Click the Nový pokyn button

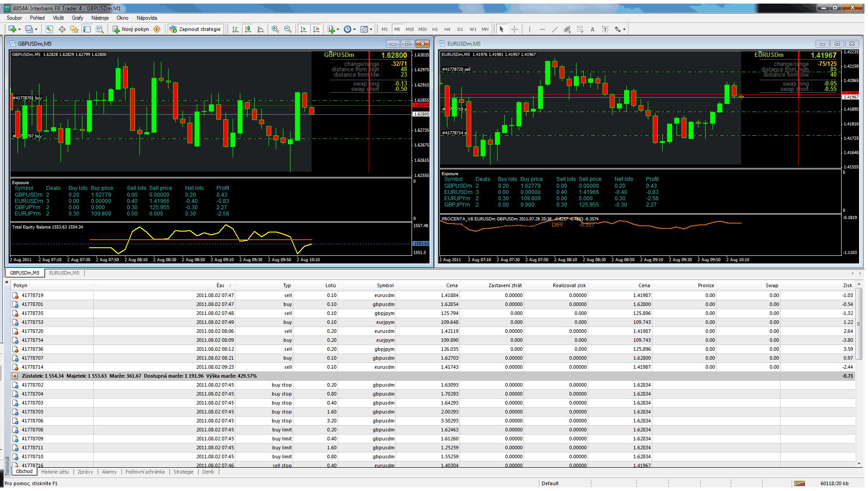[x=130, y=29]
